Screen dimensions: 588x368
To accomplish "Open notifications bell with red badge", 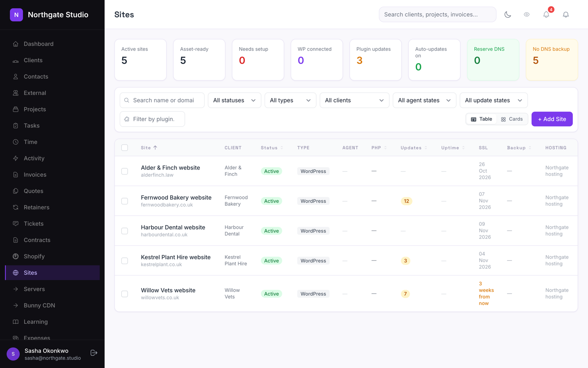I will 546,15.
